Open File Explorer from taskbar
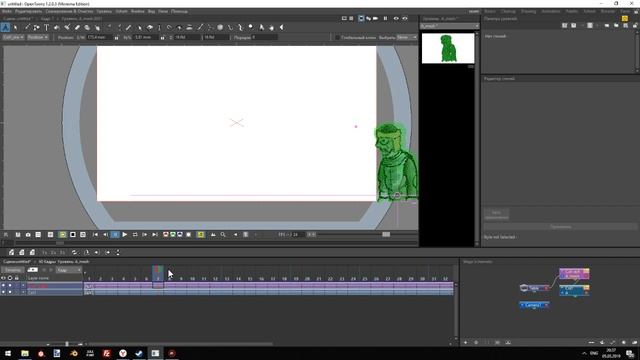The height and width of the screenshot is (360, 640). (x=25, y=353)
